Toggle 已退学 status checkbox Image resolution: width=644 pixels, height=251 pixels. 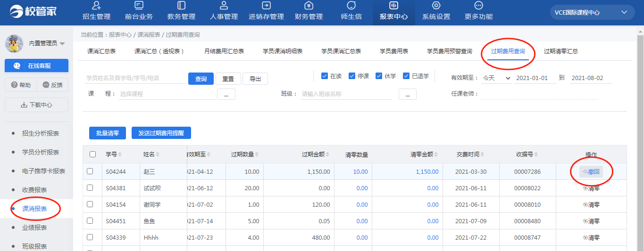point(406,76)
